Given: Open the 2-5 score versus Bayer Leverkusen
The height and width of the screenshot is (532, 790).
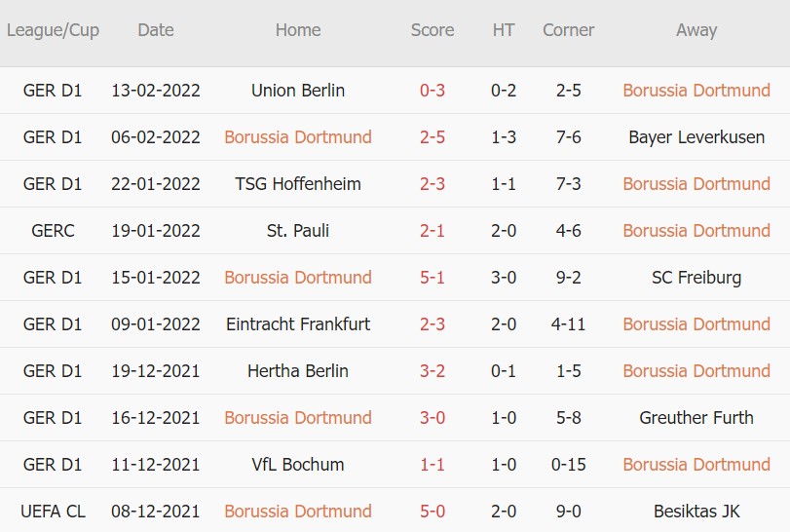Looking at the screenshot, I should point(433,137).
